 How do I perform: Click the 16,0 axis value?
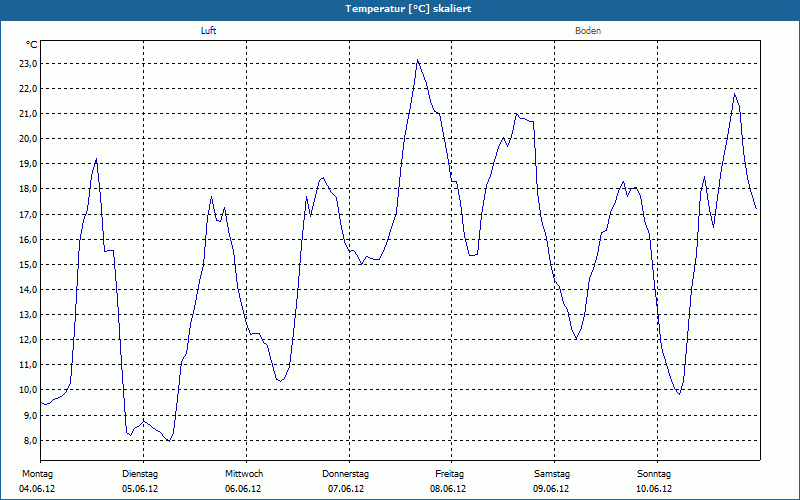tap(28, 239)
